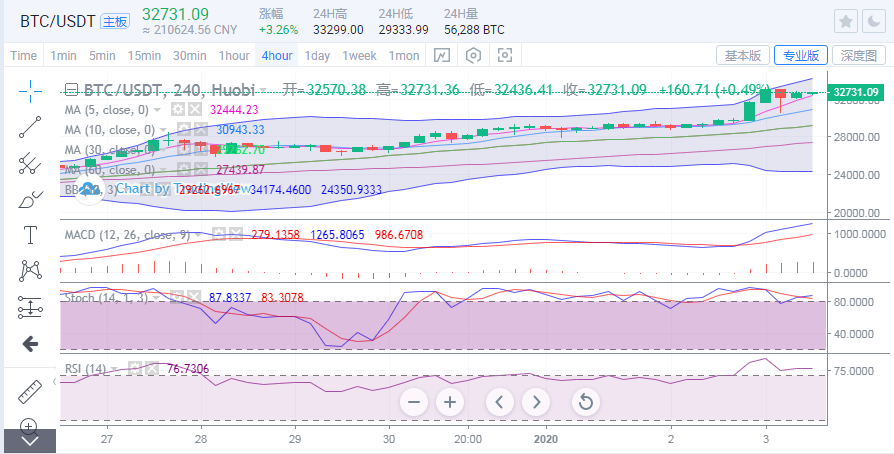
Task: Switch to 1hour interval
Action: coord(234,56)
